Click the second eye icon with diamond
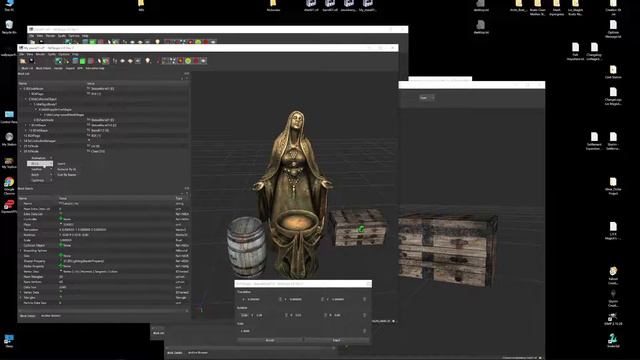 (130, 61)
